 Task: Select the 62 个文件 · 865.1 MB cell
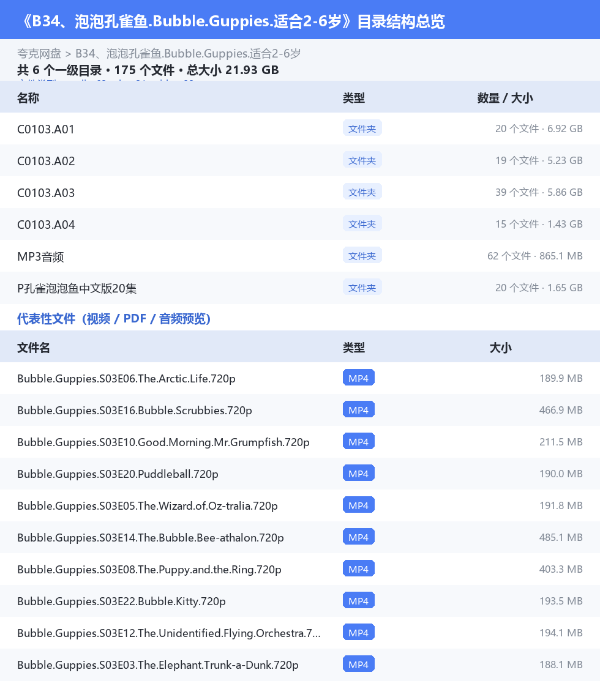tap(534, 256)
